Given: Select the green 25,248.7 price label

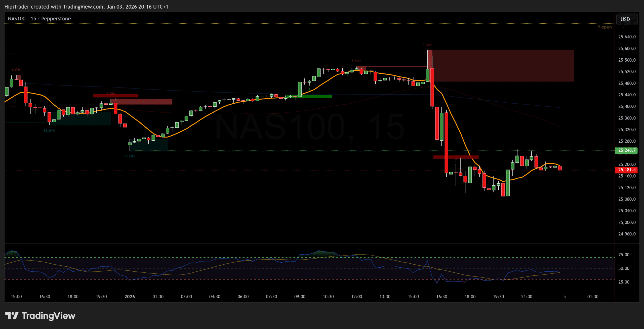Looking at the screenshot, I should point(627,150).
